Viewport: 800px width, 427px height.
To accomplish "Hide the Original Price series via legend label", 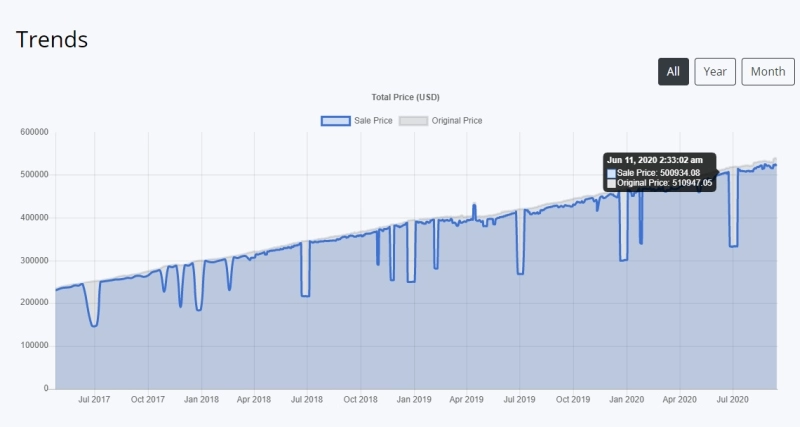I will (x=457, y=121).
